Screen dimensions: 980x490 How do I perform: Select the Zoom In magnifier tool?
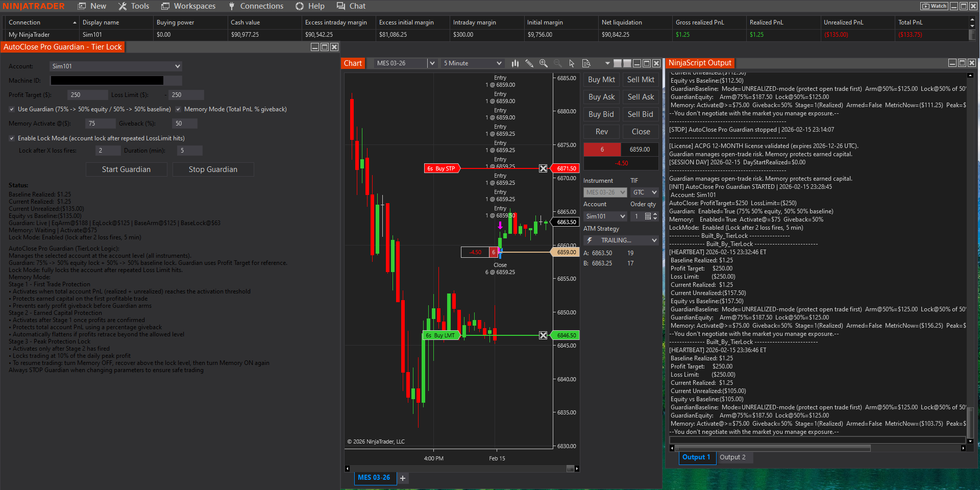pos(543,63)
